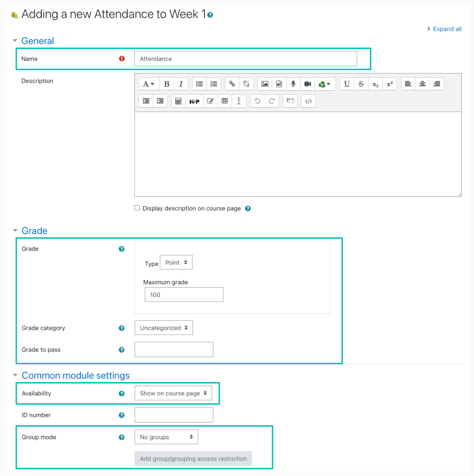Insert a table in the Description editor

[224, 101]
